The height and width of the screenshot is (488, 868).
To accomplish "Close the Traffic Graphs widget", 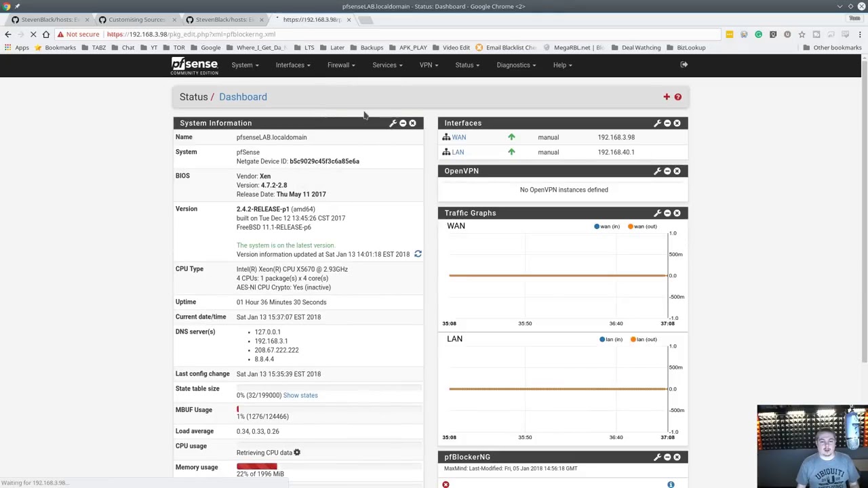I will pos(677,213).
